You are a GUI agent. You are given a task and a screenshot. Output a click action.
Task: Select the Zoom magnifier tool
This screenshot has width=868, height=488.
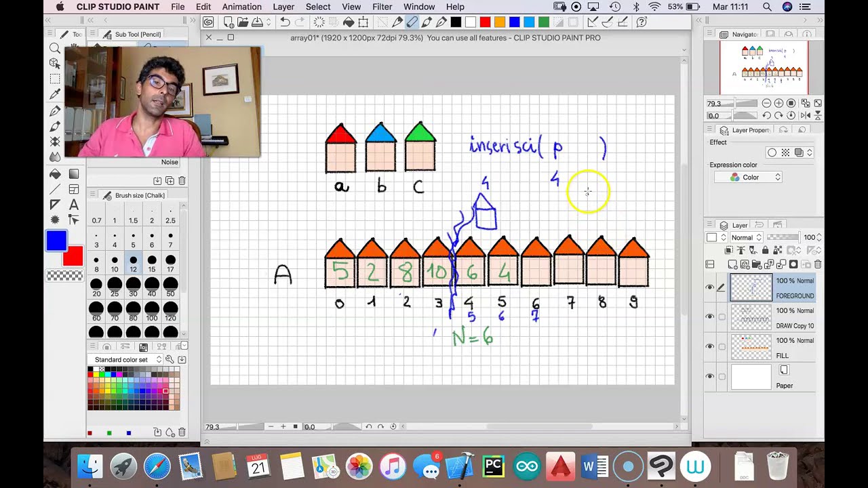pyautogui.click(x=55, y=48)
